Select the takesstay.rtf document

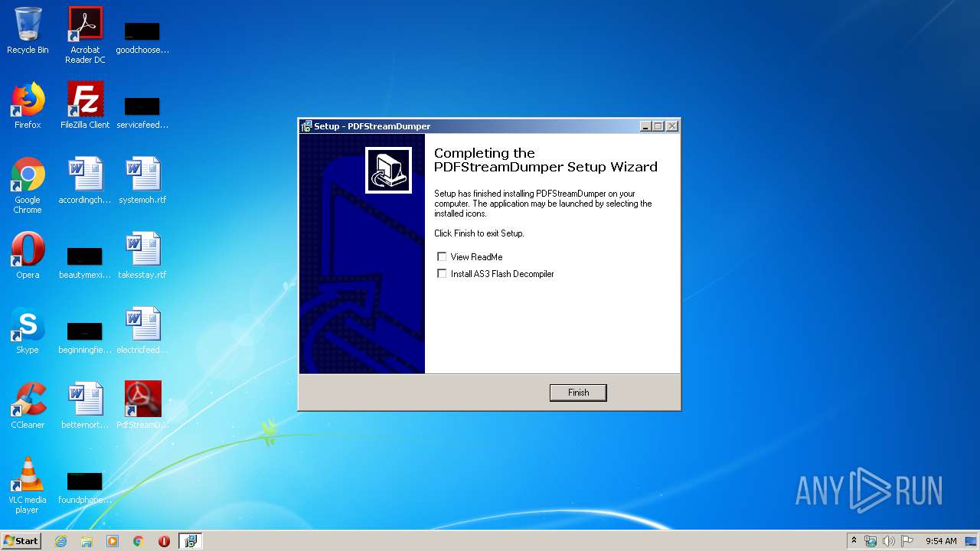click(142, 256)
